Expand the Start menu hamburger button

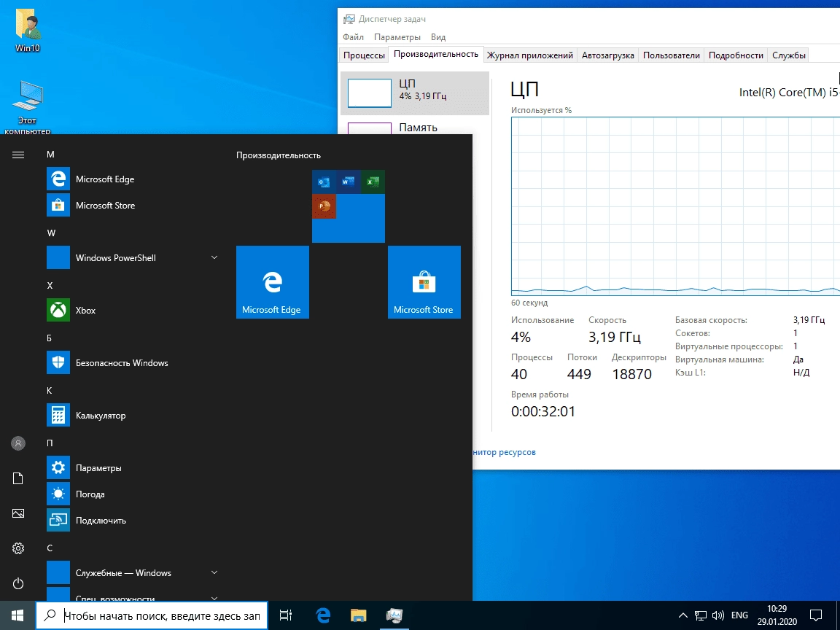click(18, 155)
